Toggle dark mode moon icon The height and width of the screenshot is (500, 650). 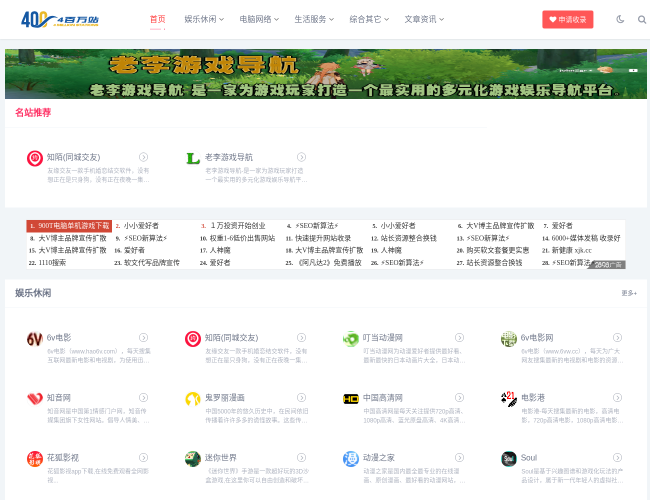point(620,19)
